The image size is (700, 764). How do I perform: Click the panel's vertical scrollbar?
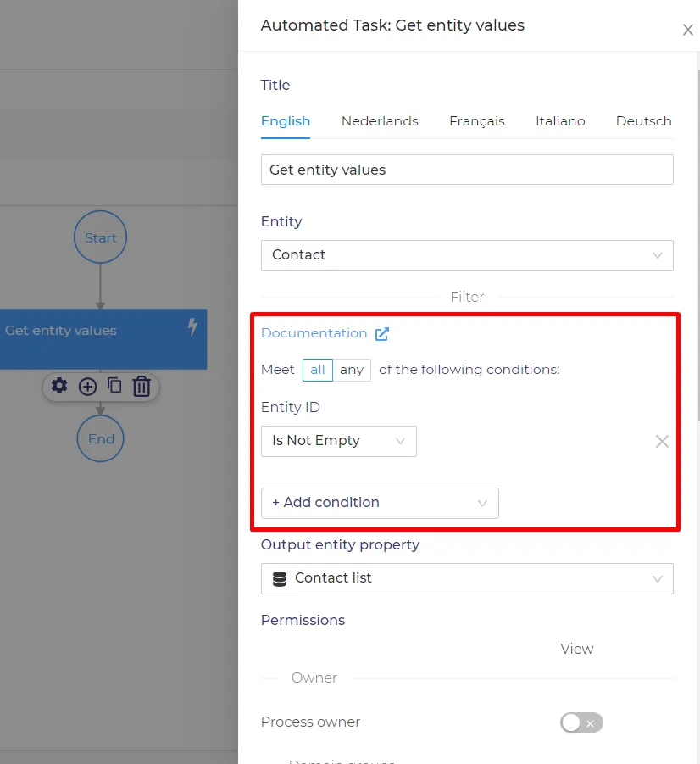[697, 243]
